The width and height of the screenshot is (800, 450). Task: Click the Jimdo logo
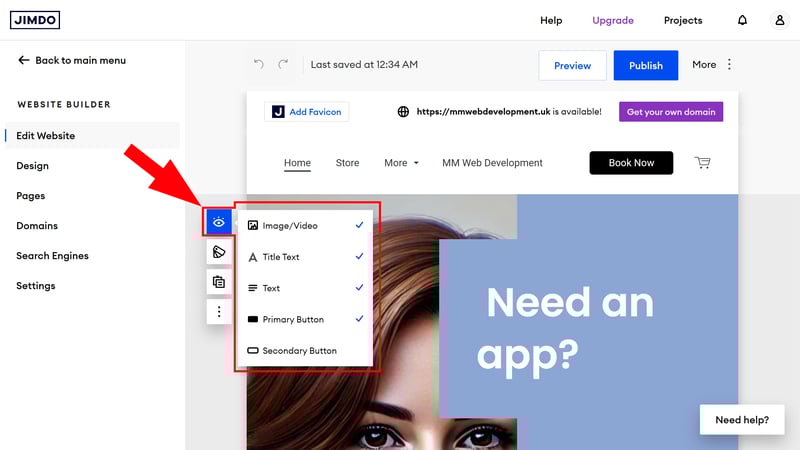click(x=35, y=20)
